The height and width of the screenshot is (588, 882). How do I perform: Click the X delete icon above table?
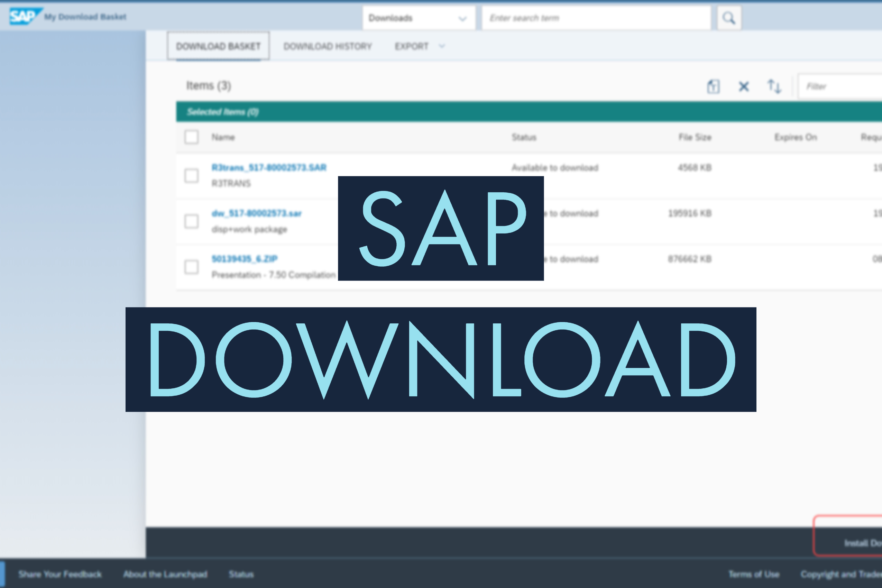pyautogui.click(x=744, y=86)
